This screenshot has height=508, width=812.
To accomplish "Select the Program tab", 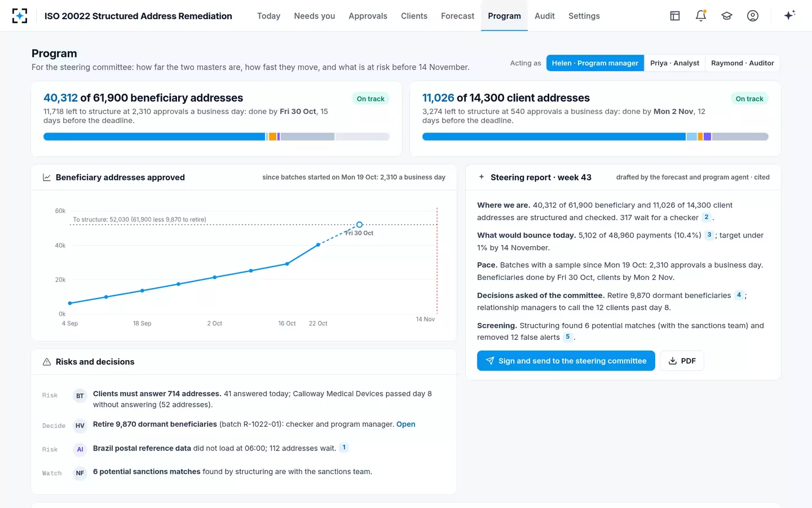I will pyautogui.click(x=504, y=16).
